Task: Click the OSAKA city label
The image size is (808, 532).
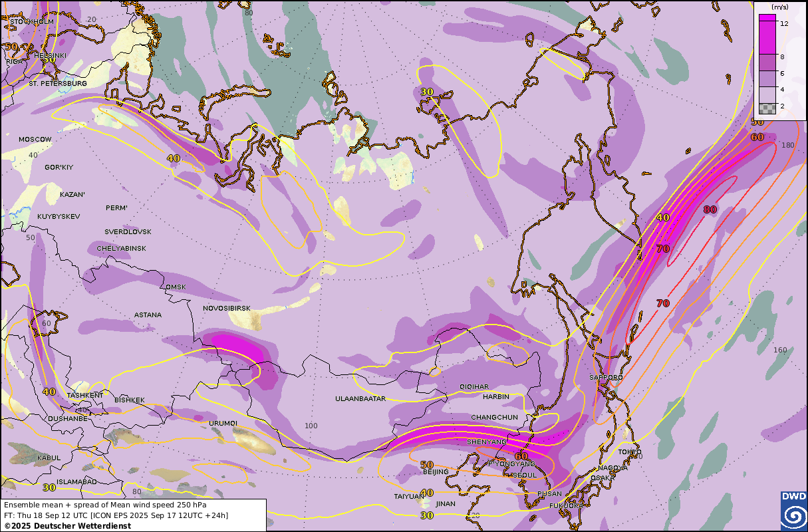Action: tap(602, 477)
